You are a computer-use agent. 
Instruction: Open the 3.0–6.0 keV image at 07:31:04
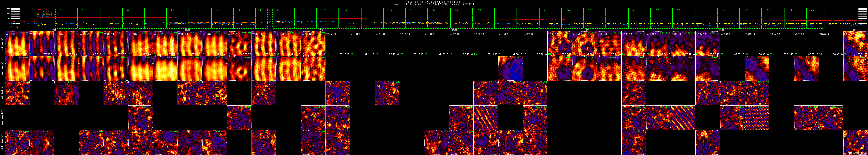pos(42,44)
